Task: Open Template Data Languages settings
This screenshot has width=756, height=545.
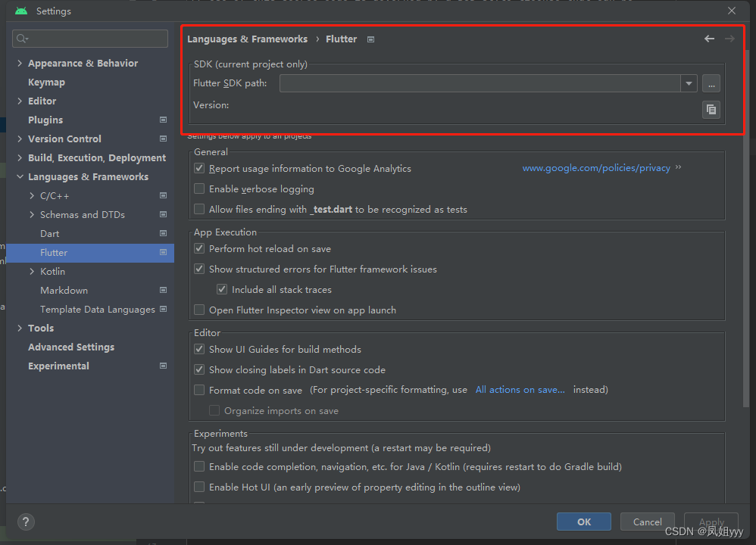Action: [98, 310]
